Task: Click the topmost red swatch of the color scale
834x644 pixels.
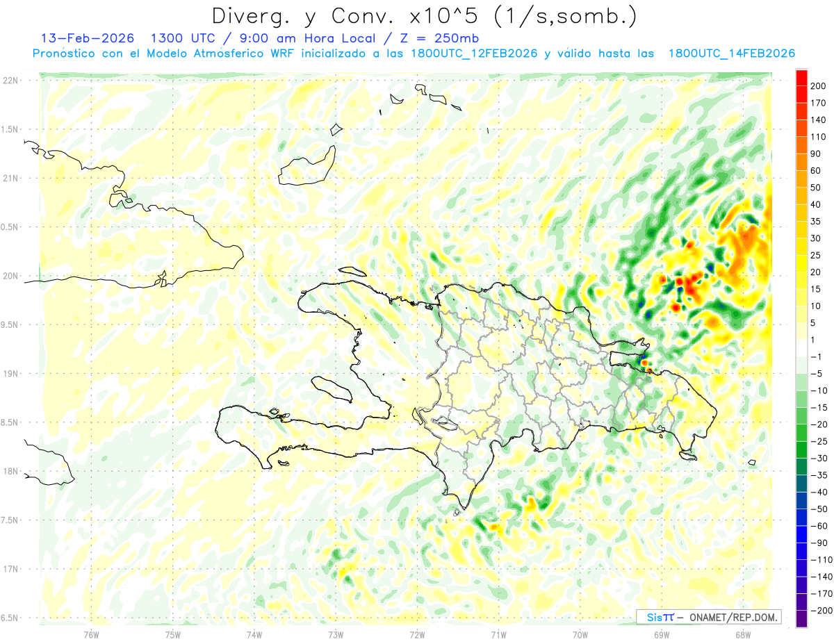Action: pyautogui.click(x=802, y=78)
